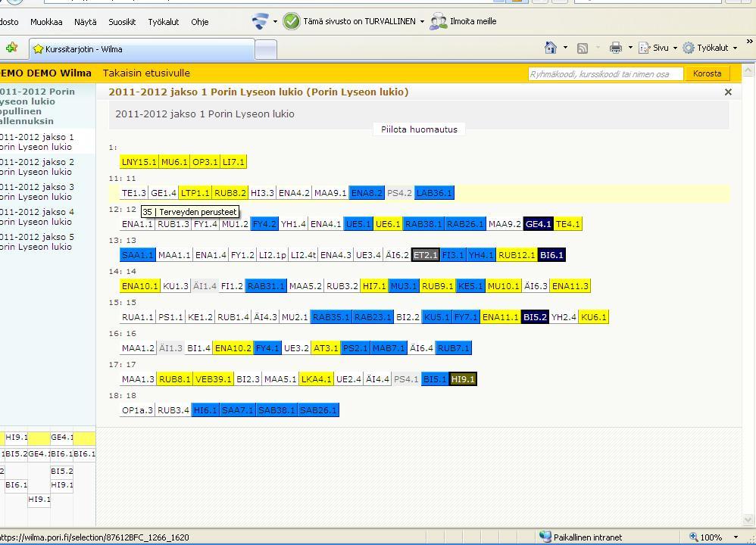The width and height of the screenshot is (756, 545).
Task: Click the Print icon in toolbar
Action: pos(616,48)
